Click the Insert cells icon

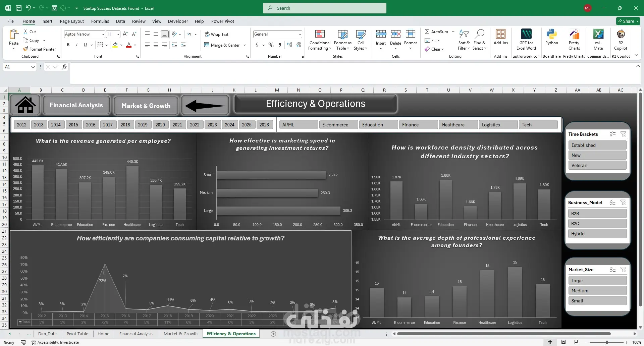(381, 34)
